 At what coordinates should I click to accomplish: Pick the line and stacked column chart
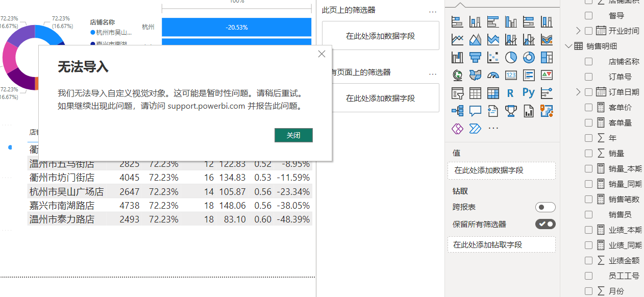point(511,39)
